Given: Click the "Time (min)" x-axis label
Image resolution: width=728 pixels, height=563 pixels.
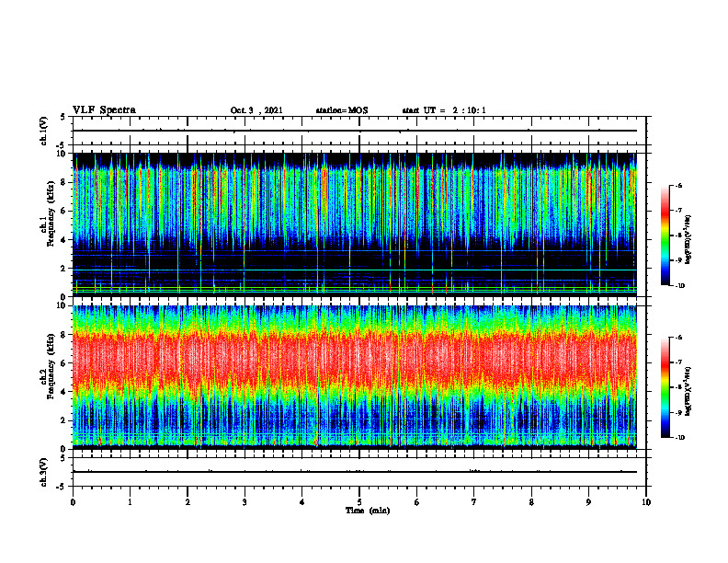Looking at the screenshot, I should pos(368,511).
